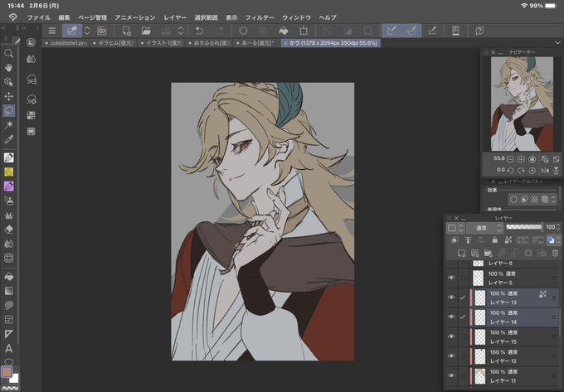Click the main drawing color swatch
The image size is (564, 392).
(x=7, y=372)
